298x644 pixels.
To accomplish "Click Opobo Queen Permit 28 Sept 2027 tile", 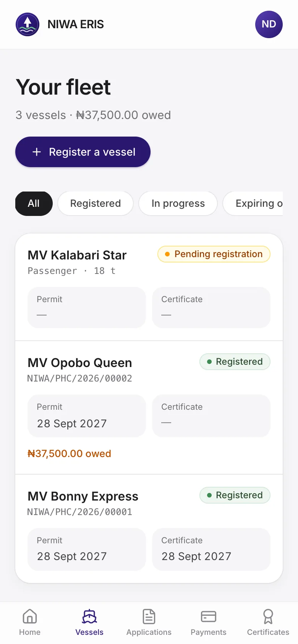I will tap(87, 416).
